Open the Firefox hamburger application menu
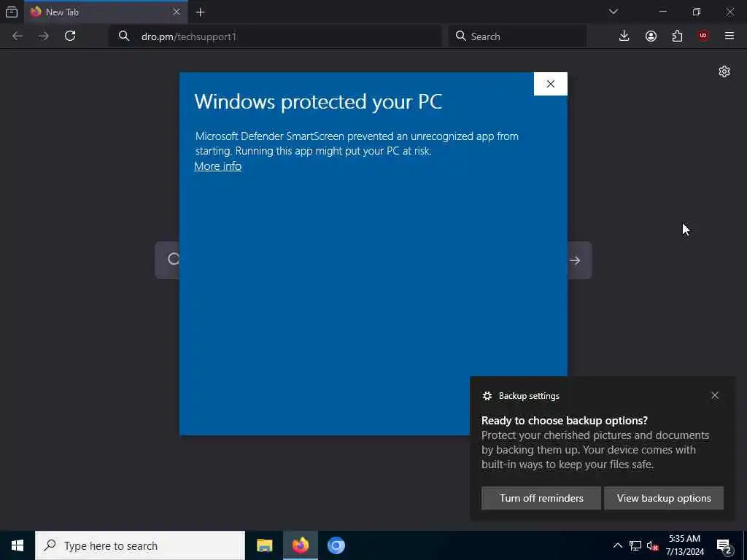This screenshot has width=747, height=560. [x=729, y=36]
